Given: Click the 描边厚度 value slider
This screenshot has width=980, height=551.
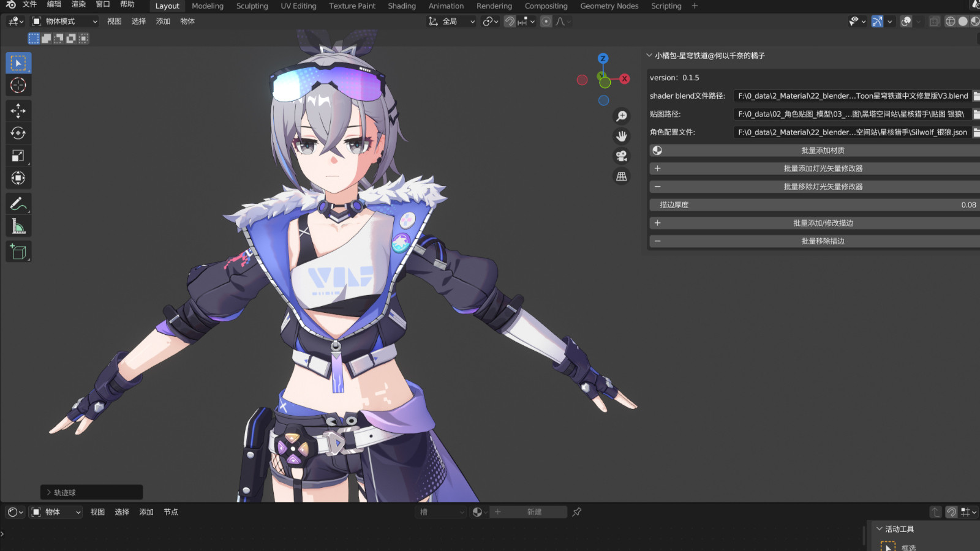Looking at the screenshot, I should [x=815, y=205].
